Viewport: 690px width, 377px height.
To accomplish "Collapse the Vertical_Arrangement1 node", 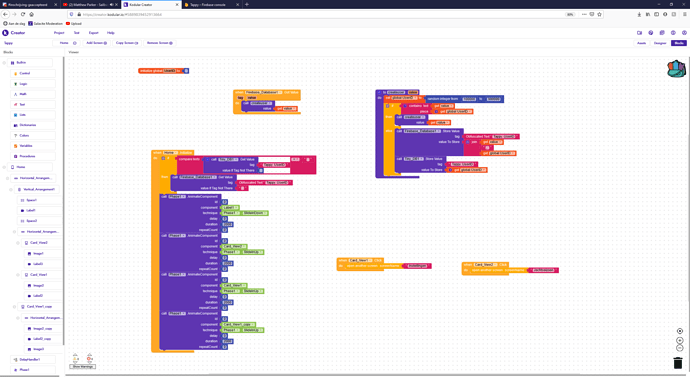I will (x=11, y=190).
